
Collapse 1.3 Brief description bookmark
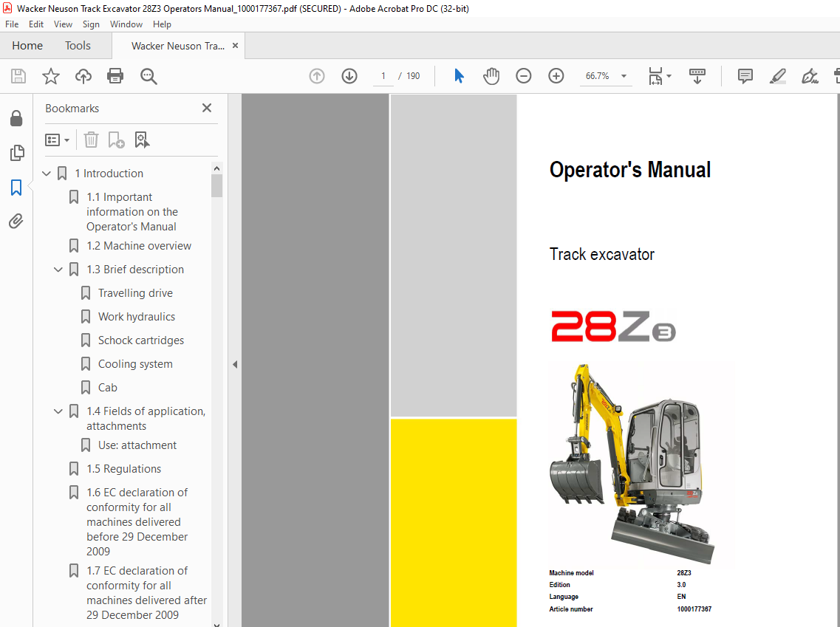pos(58,270)
